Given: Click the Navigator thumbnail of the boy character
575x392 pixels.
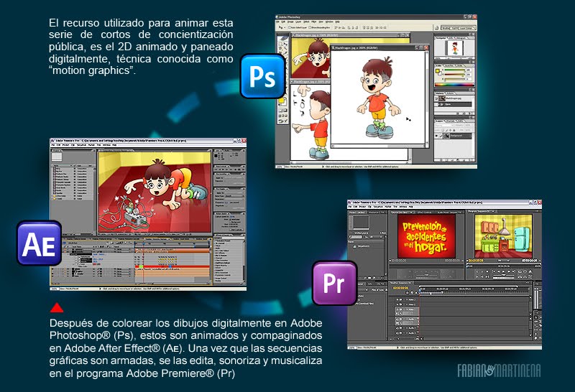Looking at the screenshot, I should pyautogui.click(x=454, y=48).
